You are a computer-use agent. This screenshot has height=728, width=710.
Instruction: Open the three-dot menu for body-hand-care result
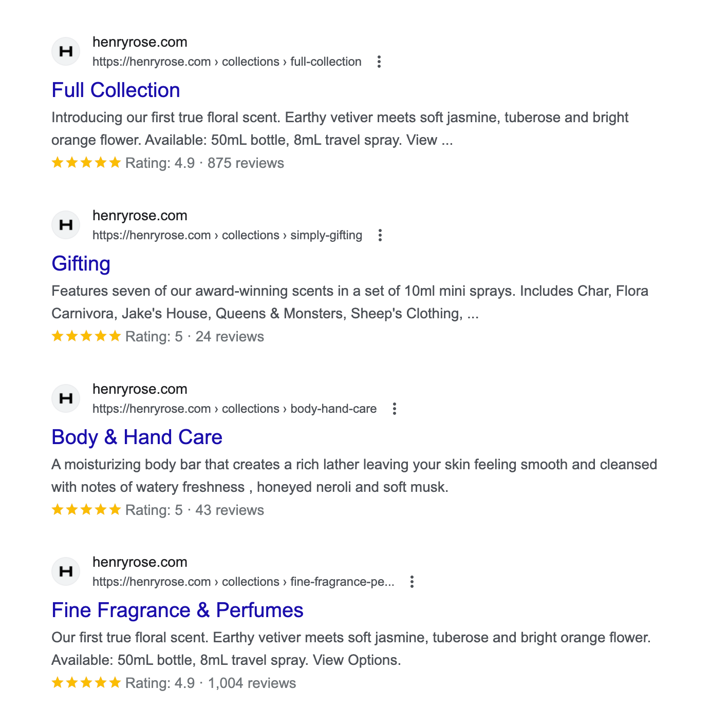click(395, 409)
